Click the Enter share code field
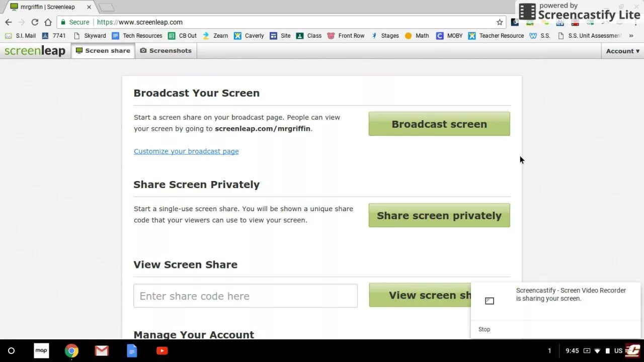 (x=246, y=296)
